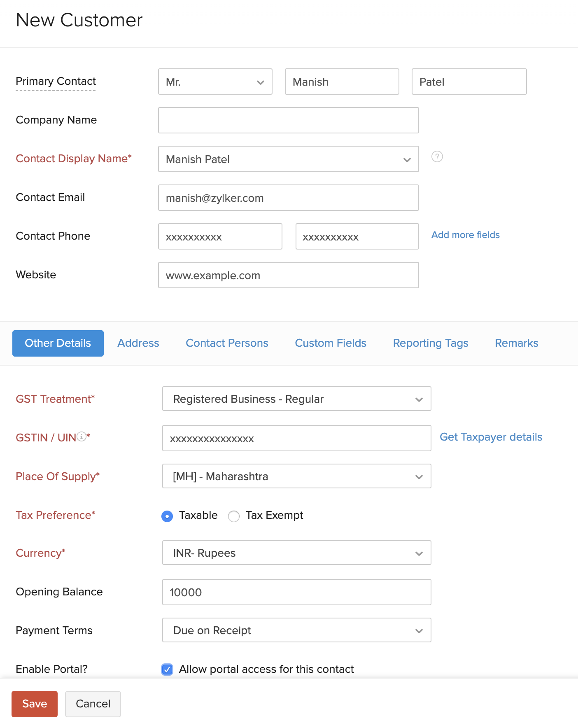Click the Get Taxpayer details link
Screen dimensions: 578x728
(491, 437)
